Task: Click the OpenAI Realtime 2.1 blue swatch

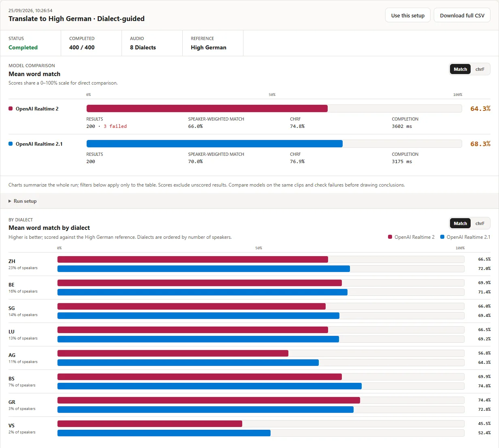Action: (x=11, y=144)
